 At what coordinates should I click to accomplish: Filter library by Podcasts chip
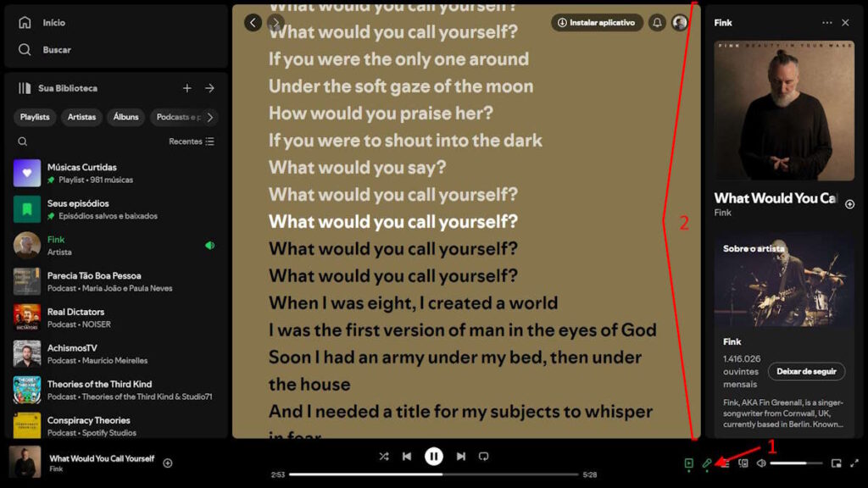click(x=177, y=117)
